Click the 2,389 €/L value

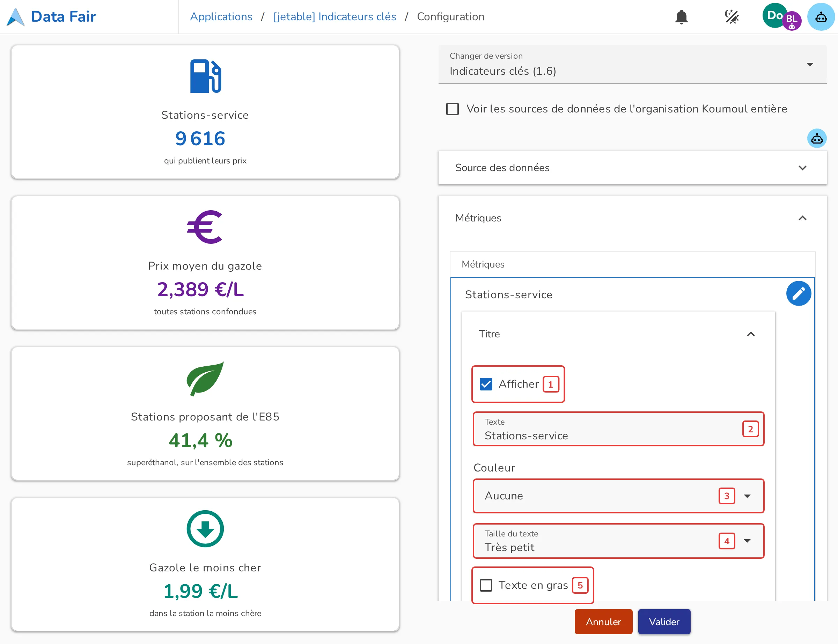coord(200,290)
